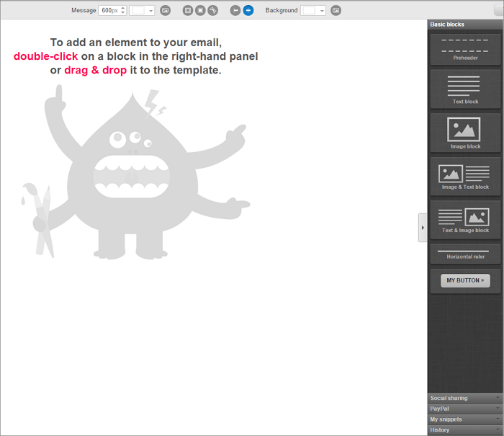This screenshot has height=436, width=504.
Task: Increase the message width with stepper arrows
Action: pyautogui.click(x=123, y=9)
